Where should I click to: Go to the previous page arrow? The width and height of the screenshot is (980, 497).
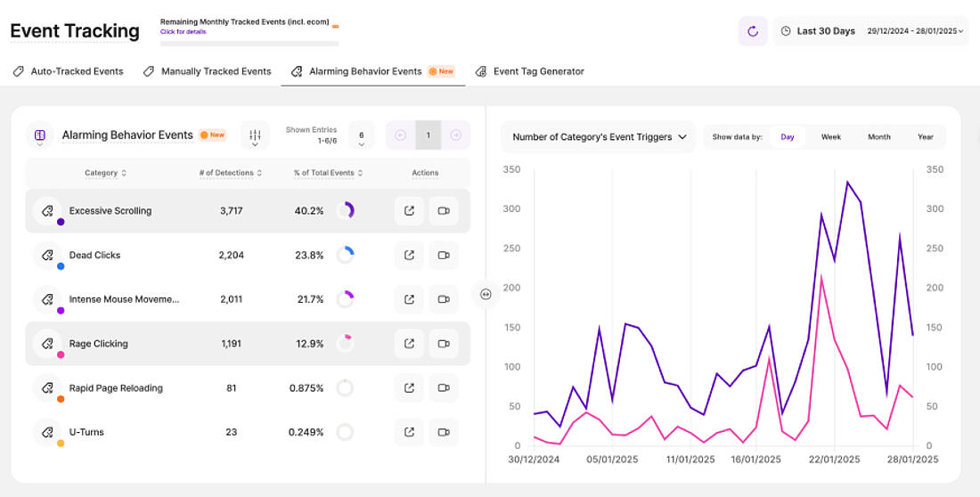point(401,135)
